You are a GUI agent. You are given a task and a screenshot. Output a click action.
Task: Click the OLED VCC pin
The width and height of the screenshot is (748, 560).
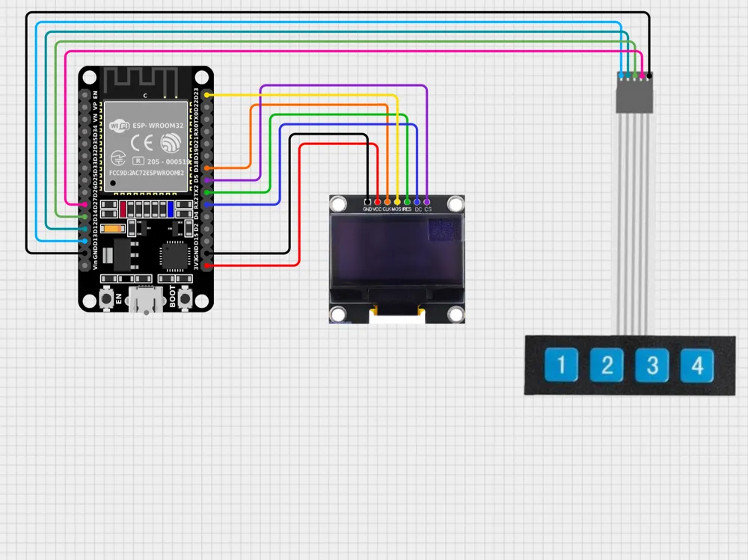378,202
